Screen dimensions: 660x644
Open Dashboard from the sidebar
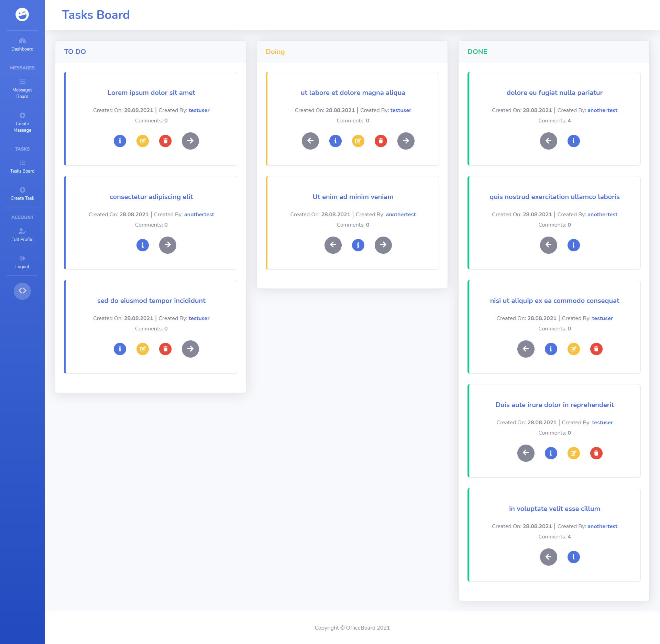pos(22,45)
